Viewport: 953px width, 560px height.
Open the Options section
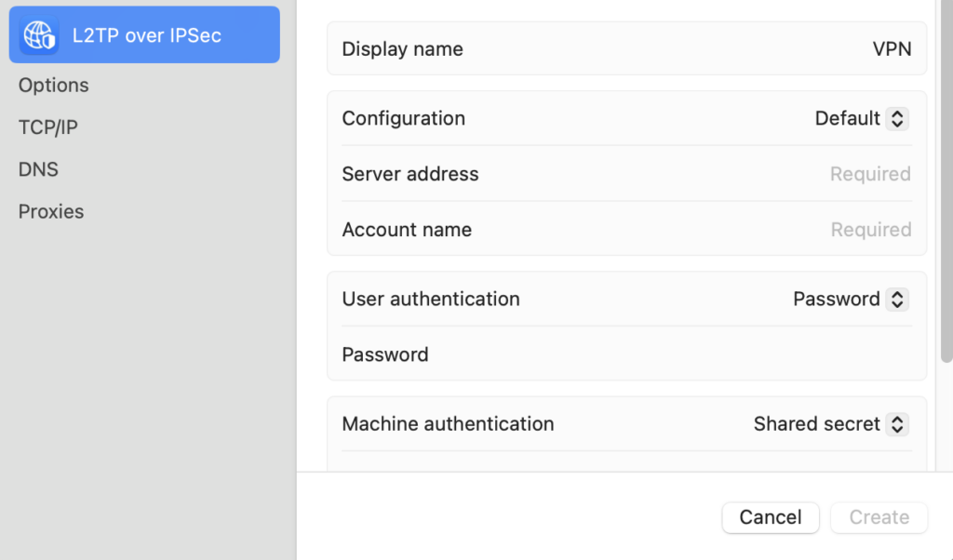click(53, 85)
